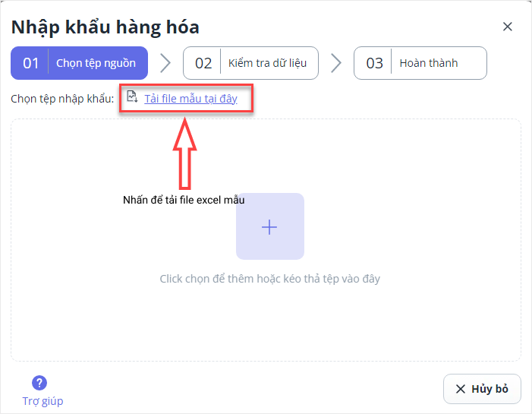Click the question mark help icon
Viewport: 532px width, 414px height.
pyautogui.click(x=39, y=383)
